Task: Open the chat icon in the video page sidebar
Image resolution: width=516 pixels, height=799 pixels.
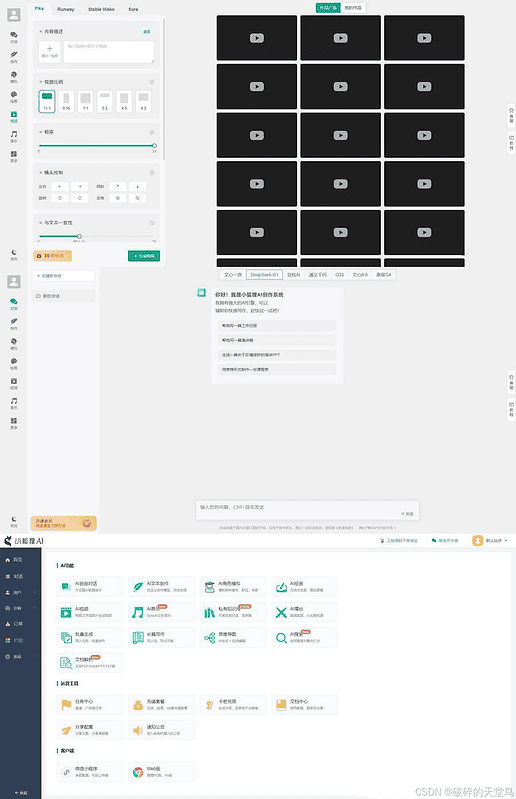Action: (14, 36)
